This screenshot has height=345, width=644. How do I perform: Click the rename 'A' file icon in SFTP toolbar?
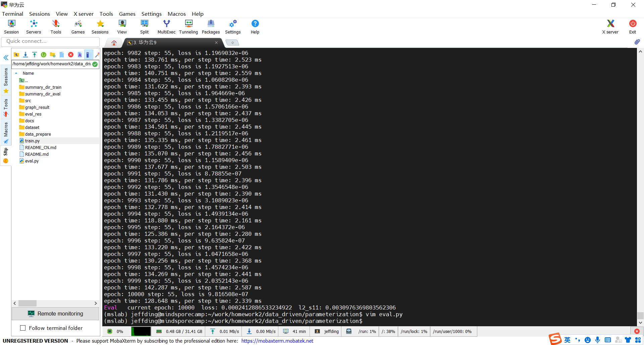click(x=80, y=55)
